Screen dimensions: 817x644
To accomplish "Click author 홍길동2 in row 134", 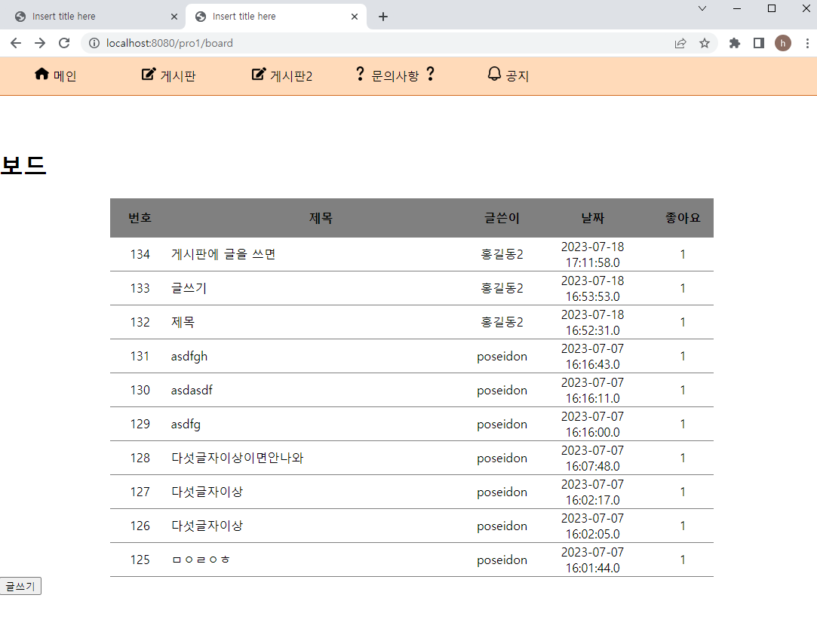I will tap(502, 254).
